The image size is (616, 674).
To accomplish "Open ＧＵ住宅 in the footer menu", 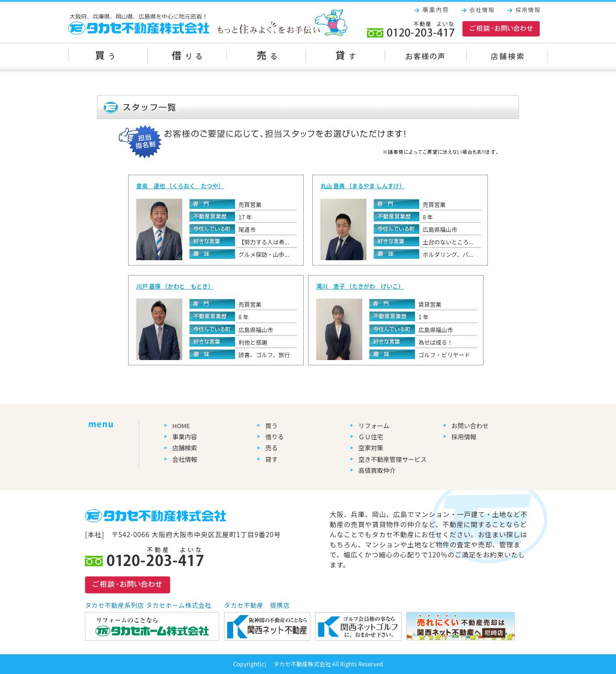I will point(371,437).
